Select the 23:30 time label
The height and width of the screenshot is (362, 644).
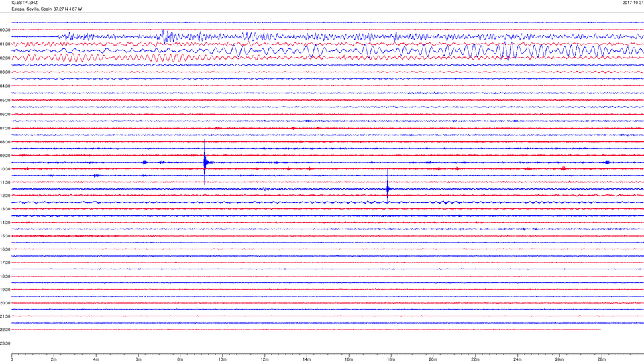[x=5, y=343]
